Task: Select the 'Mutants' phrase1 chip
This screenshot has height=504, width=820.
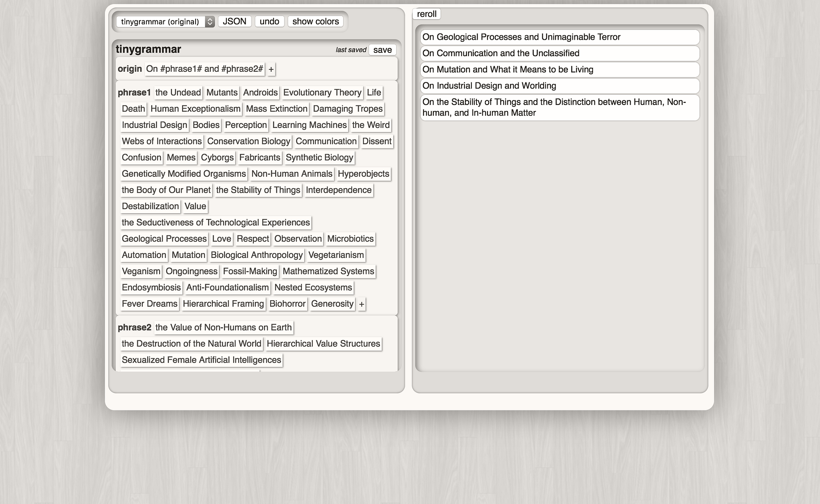Action: 222,93
